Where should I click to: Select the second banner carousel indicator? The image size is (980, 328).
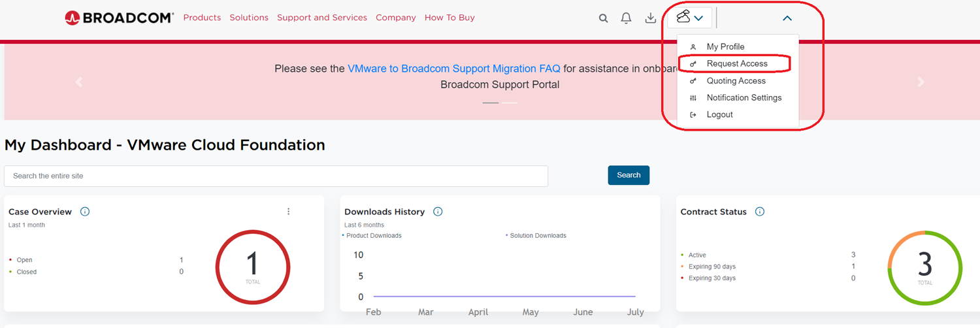point(510,103)
